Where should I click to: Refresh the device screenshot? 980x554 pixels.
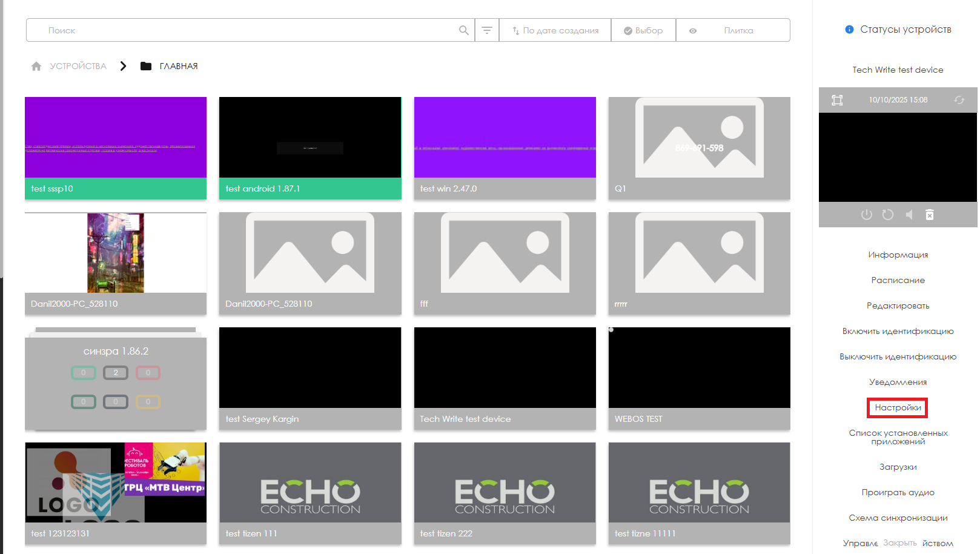coord(959,100)
